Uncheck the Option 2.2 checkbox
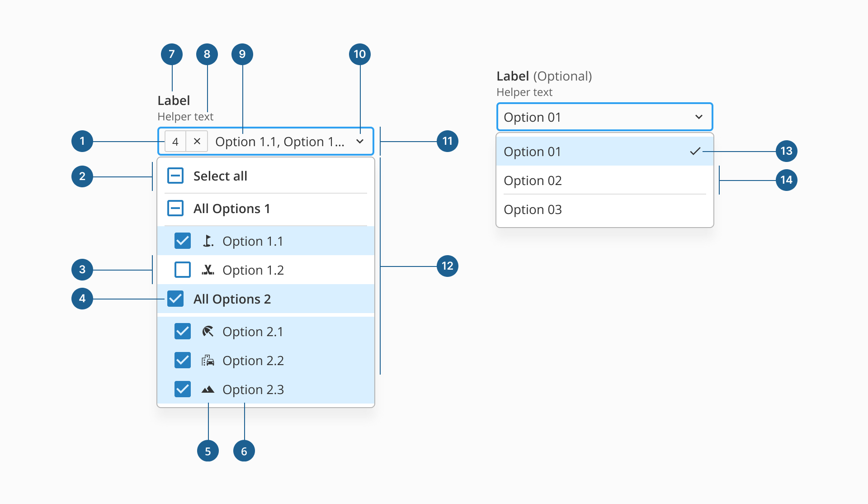This screenshot has height=504, width=868. pyautogui.click(x=183, y=361)
